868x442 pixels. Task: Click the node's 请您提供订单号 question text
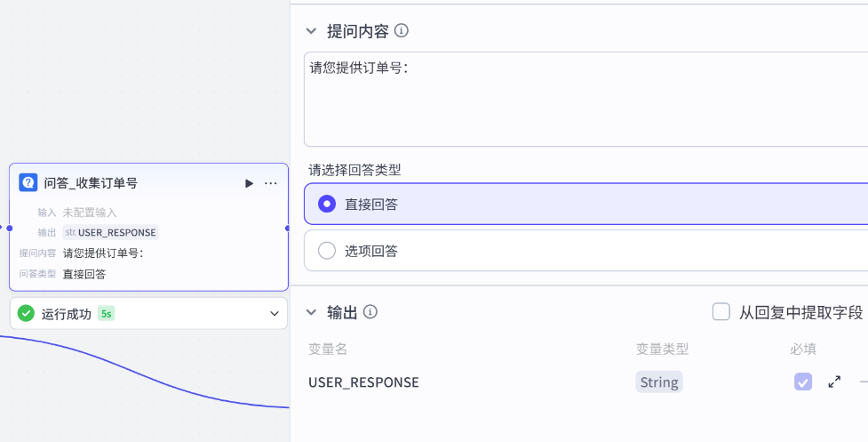coord(104,253)
